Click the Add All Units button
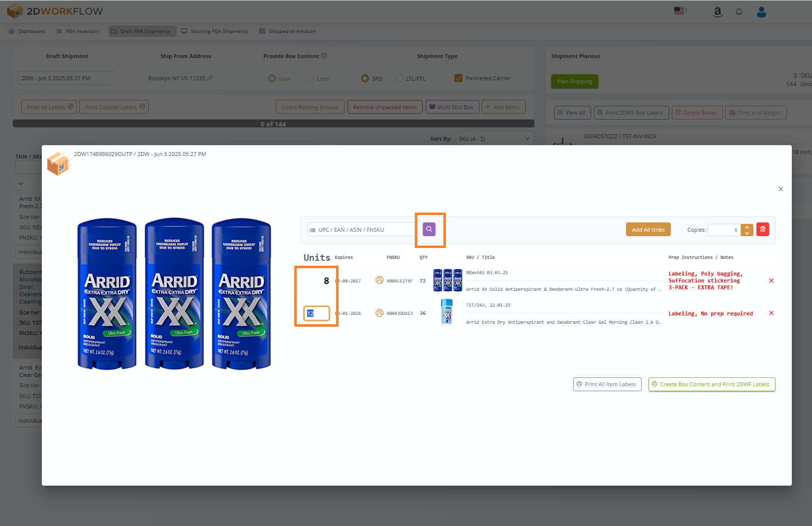The height and width of the screenshot is (526, 812). 648,229
